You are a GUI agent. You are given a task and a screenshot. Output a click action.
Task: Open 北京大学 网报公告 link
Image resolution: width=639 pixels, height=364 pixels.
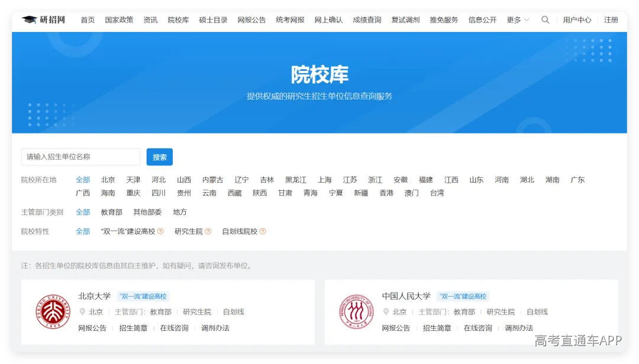click(x=92, y=328)
